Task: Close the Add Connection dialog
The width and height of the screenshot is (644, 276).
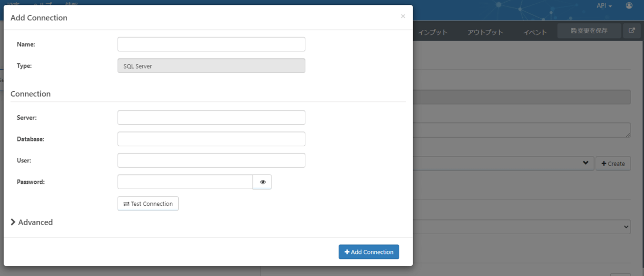Action: pos(403,17)
